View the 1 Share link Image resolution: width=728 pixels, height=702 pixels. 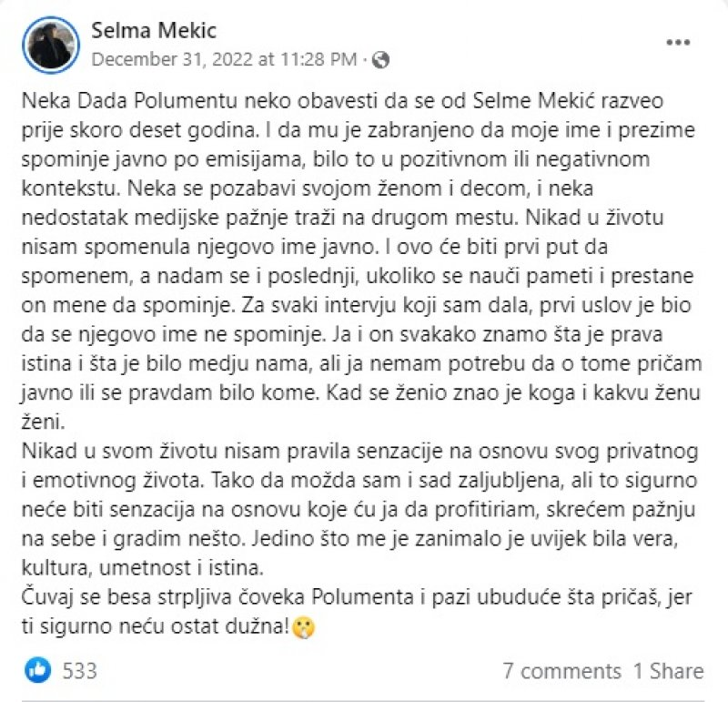click(x=669, y=671)
